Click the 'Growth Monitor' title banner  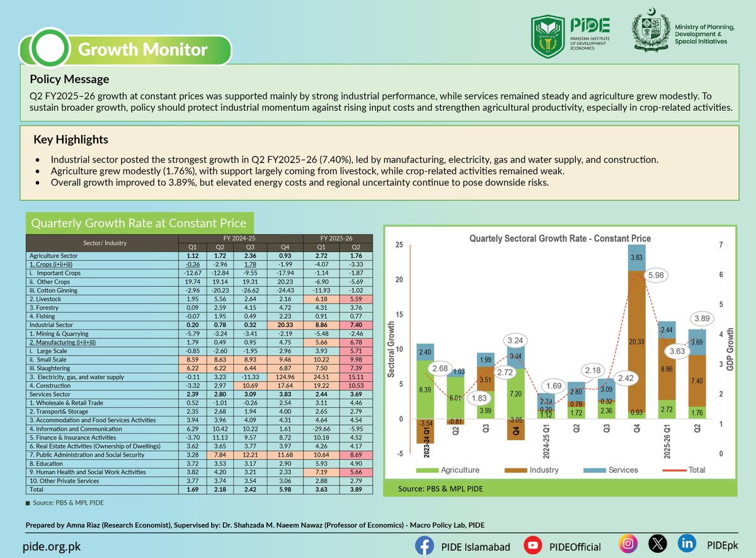point(142,49)
